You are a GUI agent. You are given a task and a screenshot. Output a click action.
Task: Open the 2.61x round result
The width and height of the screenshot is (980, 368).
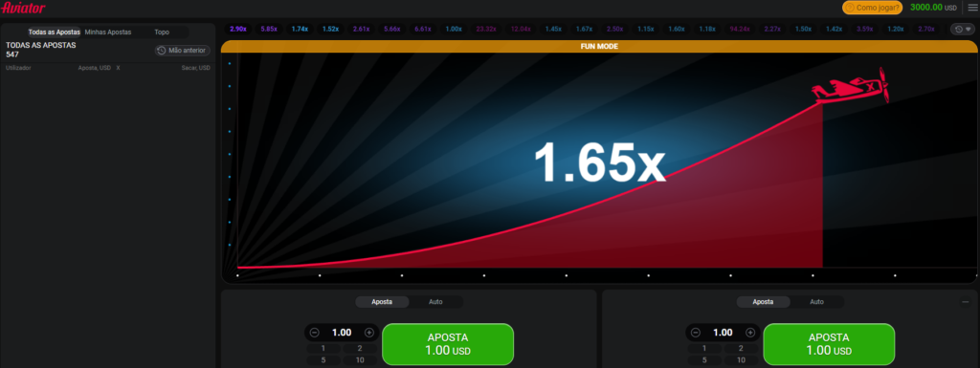coord(361,29)
